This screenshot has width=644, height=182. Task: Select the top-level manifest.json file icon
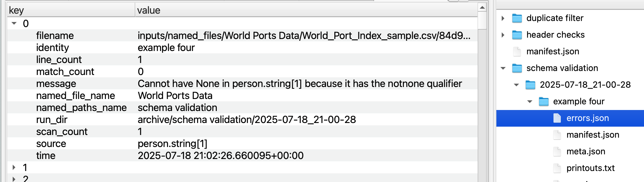click(517, 51)
